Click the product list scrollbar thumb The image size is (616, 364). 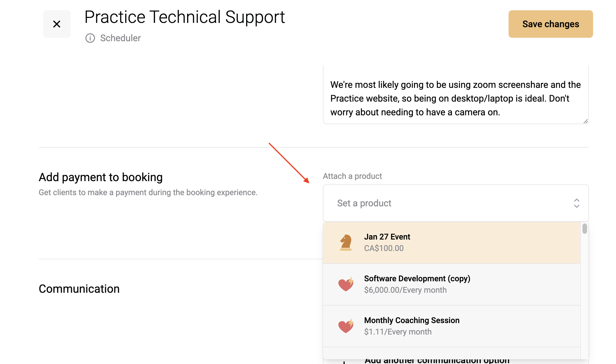585,229
